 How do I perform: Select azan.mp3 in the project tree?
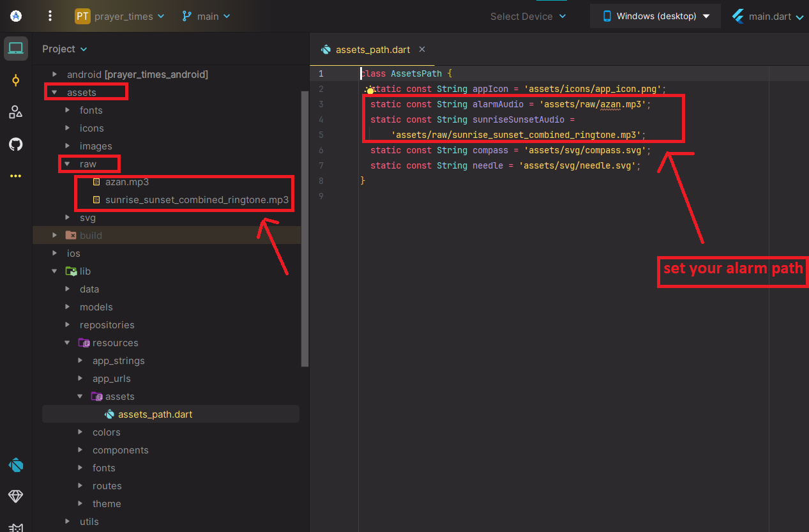(x=127, y=182)
